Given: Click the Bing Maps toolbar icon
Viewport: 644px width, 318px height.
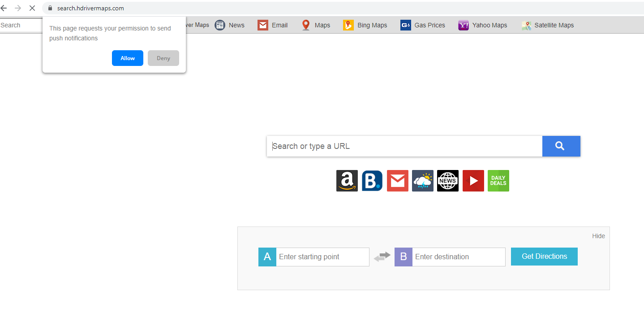Looking at the screenshot, I should pyautogui.click(x=348, y=25).
